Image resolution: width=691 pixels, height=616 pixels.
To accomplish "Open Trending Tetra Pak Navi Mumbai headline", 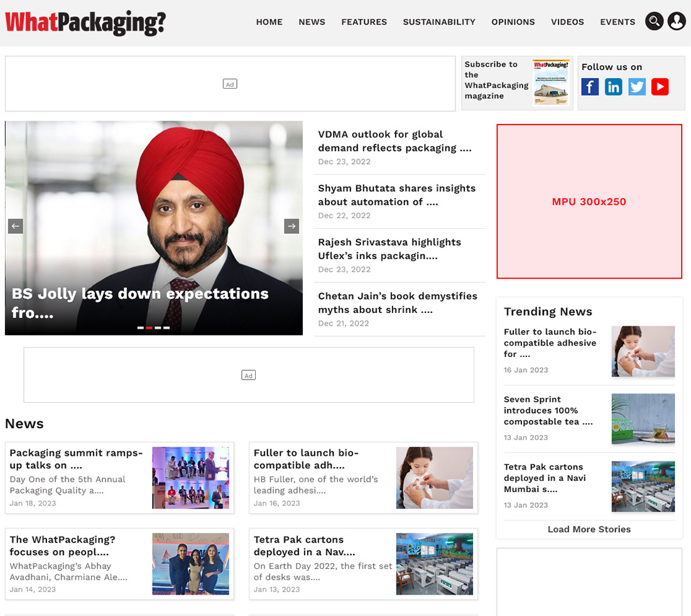I will point(545,478).
